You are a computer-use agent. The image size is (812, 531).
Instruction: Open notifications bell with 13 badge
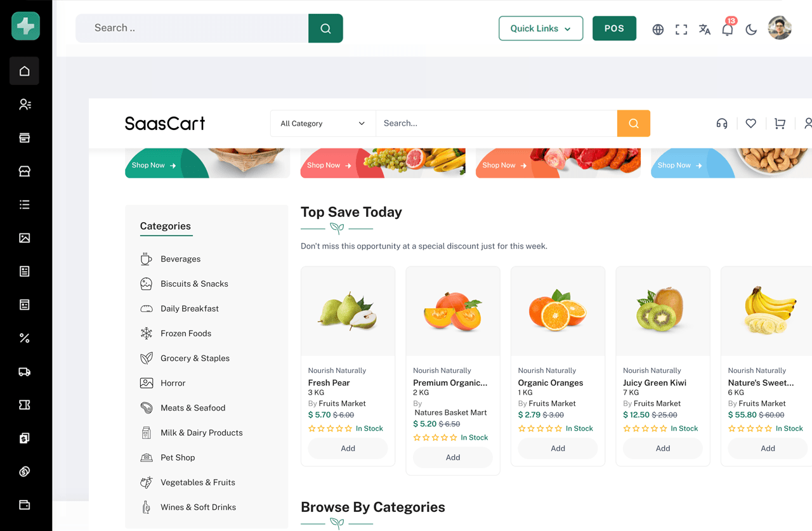tap(728, 29)
